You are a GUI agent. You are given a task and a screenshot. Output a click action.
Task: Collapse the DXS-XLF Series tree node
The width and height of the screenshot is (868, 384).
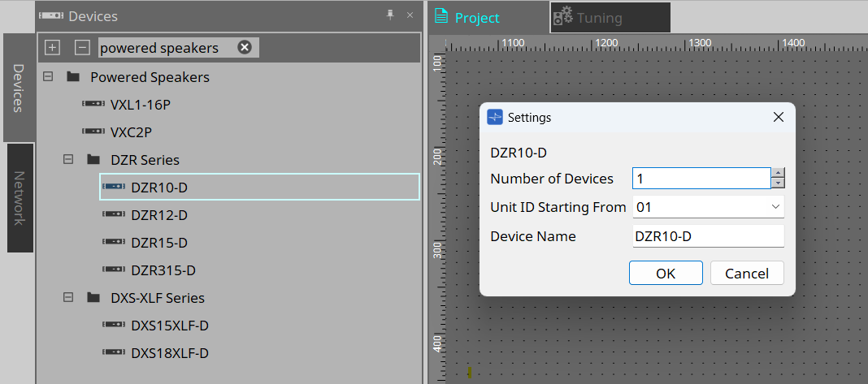pyautogui.click(x=68, y=298)
